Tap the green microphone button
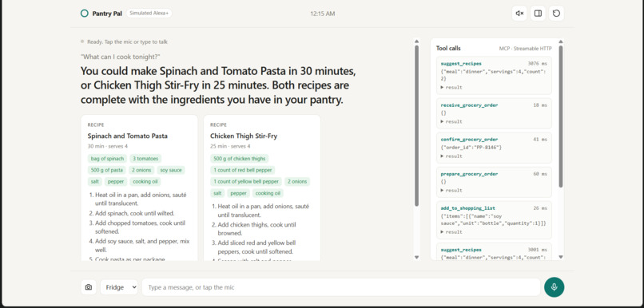 [554, 287]
